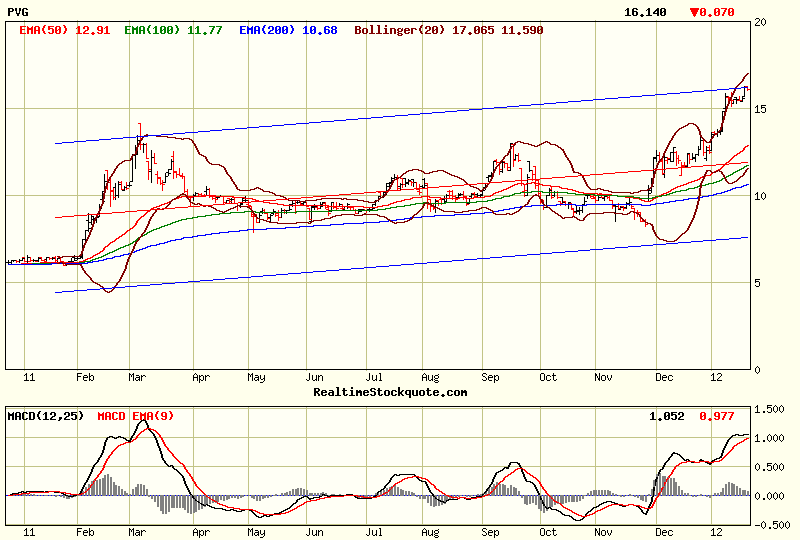Select the green EMA(100) legend label
Viewport: 800px width, 540px height.
(x=151, y=31)
